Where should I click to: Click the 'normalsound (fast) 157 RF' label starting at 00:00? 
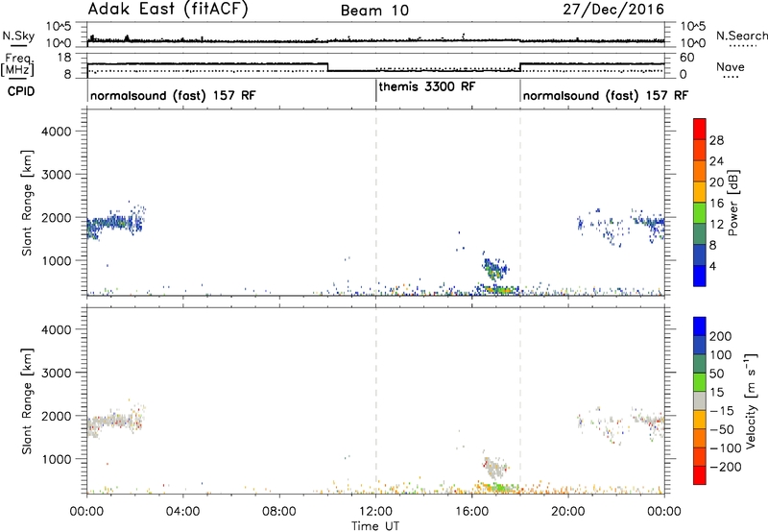173,95
